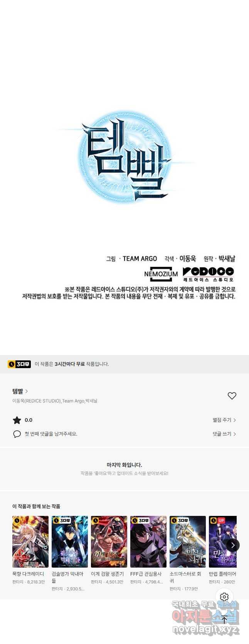
Task: Open 묵향 다크레이디 thumbnail
Action: 30,542
